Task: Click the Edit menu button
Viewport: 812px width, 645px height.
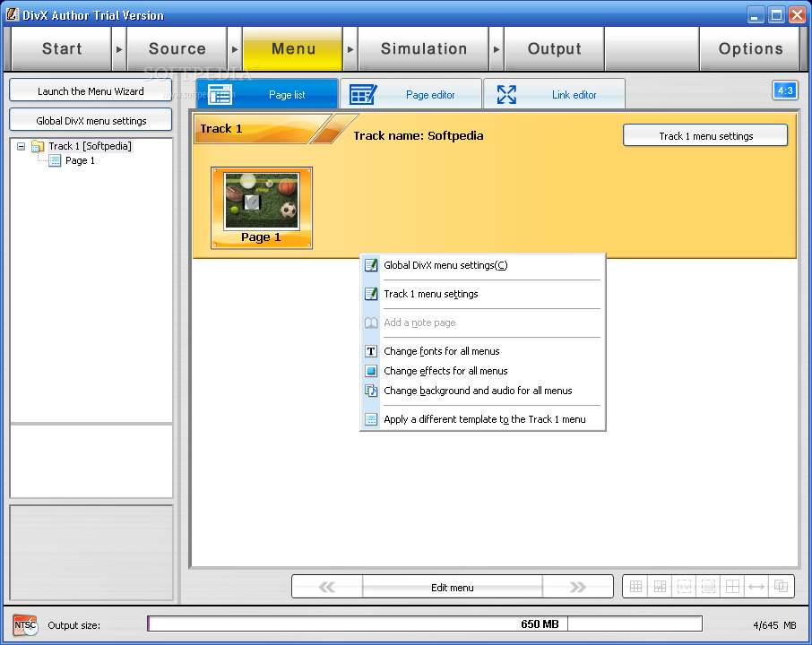Action: pyautogui.click(x=452, y=587)
